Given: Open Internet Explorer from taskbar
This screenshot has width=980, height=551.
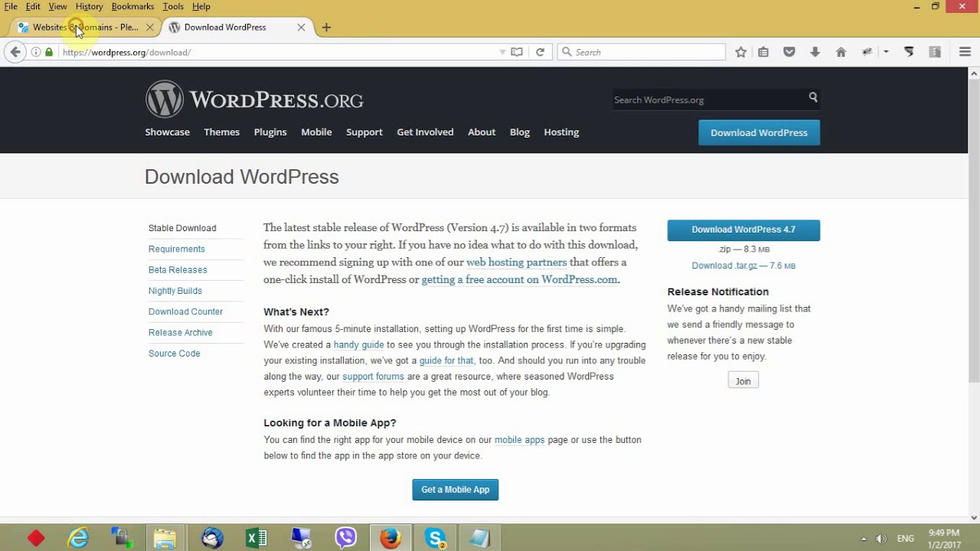Looking at the screenshot, I should coord(78,538).
